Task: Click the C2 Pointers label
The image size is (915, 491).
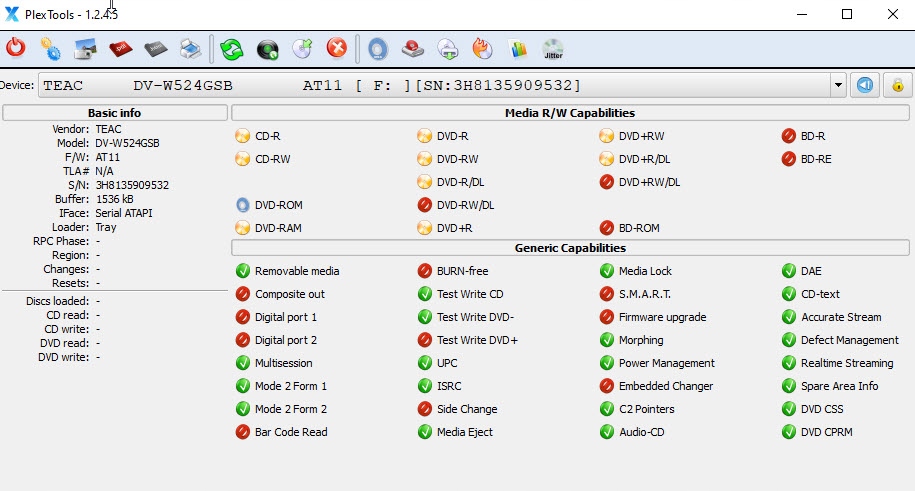Action: coord(647,409)
